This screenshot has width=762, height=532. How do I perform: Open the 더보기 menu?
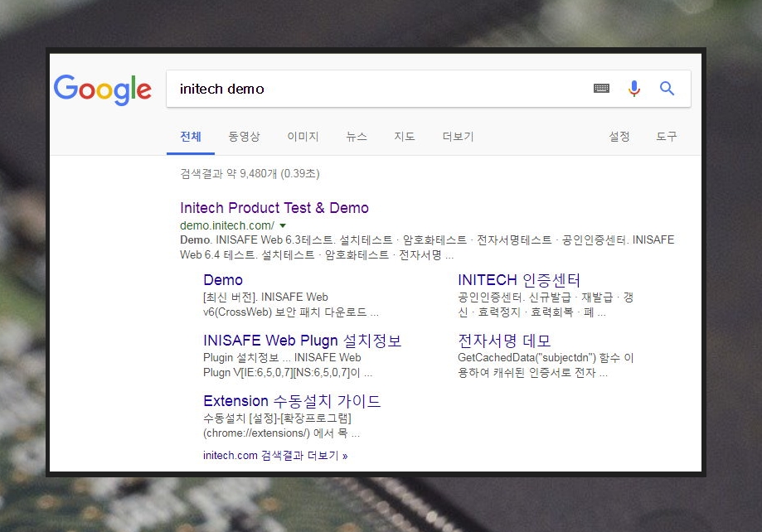tap(458, 137)
